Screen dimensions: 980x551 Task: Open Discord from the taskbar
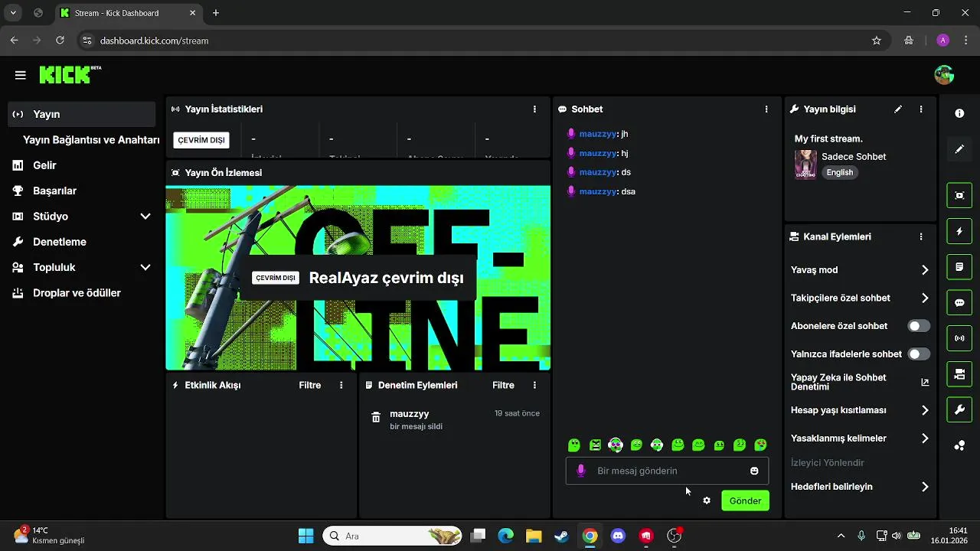tap(618, 536)
